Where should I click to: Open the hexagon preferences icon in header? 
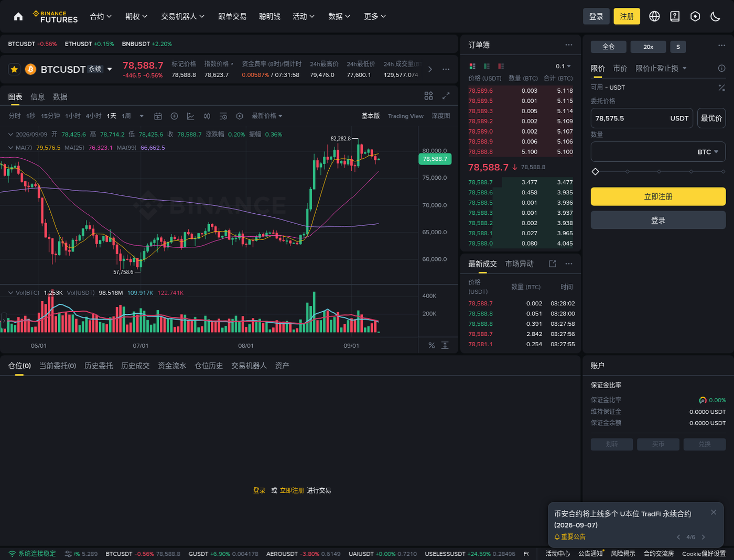coord(695,16)
